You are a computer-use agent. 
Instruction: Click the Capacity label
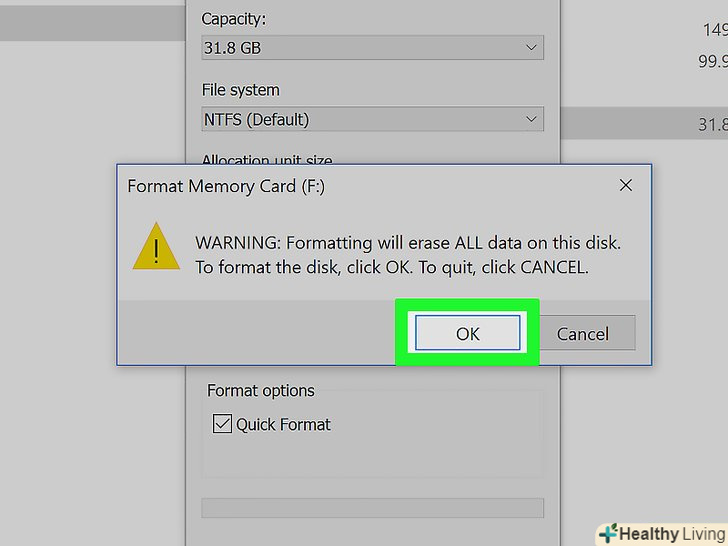coord(234,19)
